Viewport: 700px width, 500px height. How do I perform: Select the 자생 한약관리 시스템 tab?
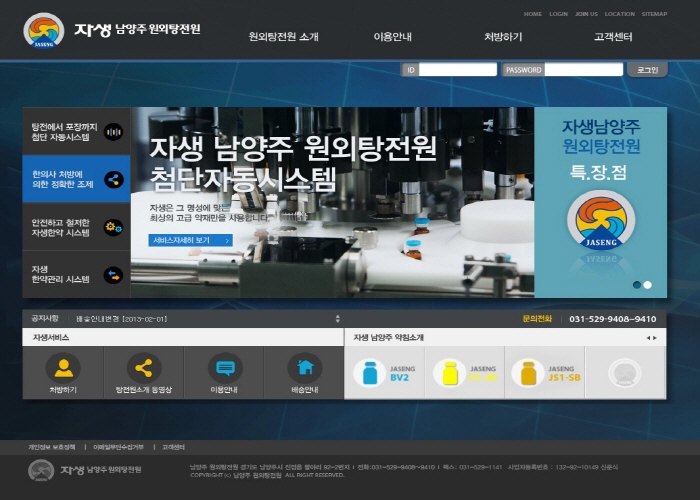tap(76, 274)
